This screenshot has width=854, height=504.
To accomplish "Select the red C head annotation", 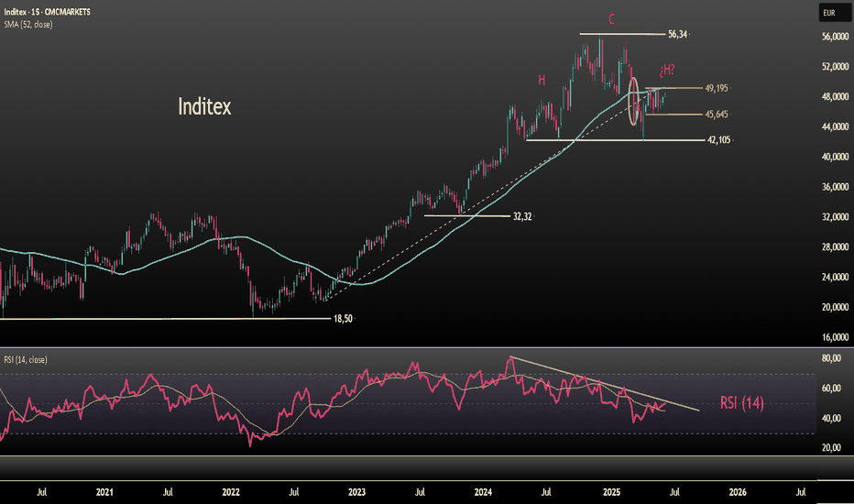I will tap(611, 19).
